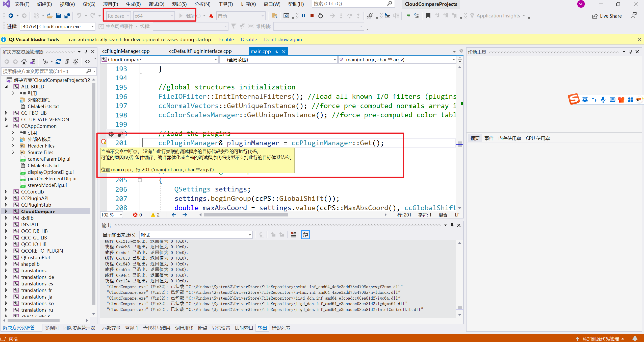Click the top search box 搜索 (Ctrl+Q)

(353, 4)
